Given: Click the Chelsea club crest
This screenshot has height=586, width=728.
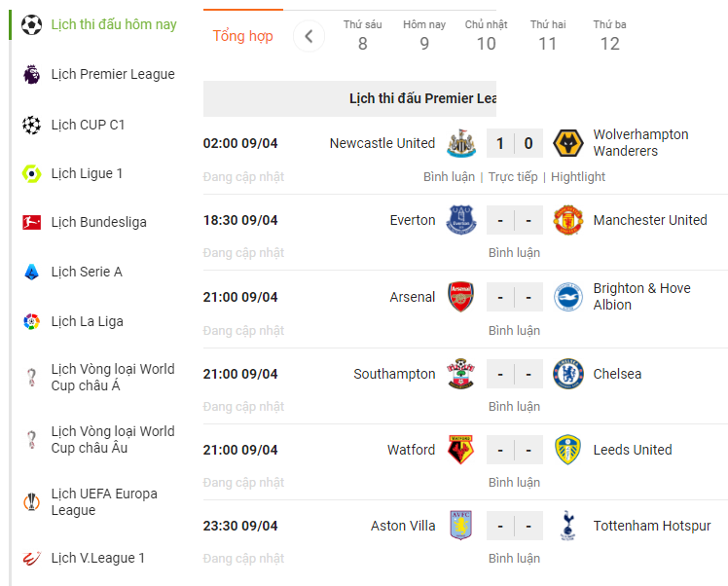Looking at the screenshot, I should point(567,374).
